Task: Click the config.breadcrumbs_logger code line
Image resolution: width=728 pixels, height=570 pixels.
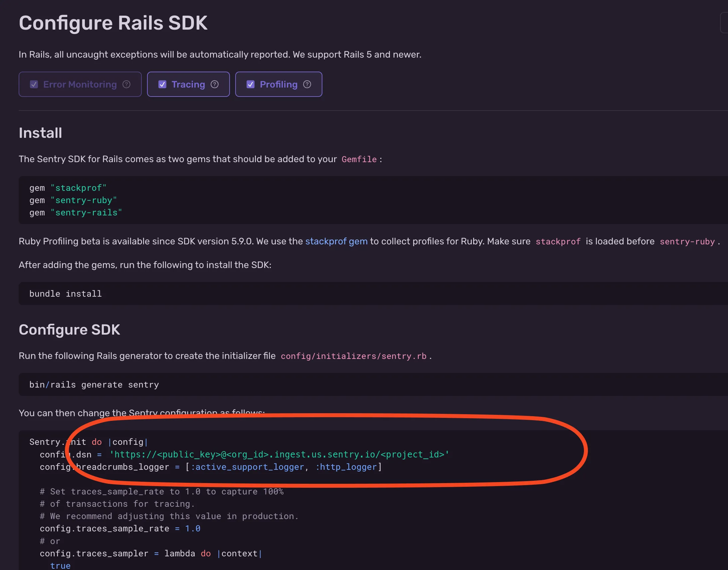Action: pyautogui.click(x=211, y=467)
